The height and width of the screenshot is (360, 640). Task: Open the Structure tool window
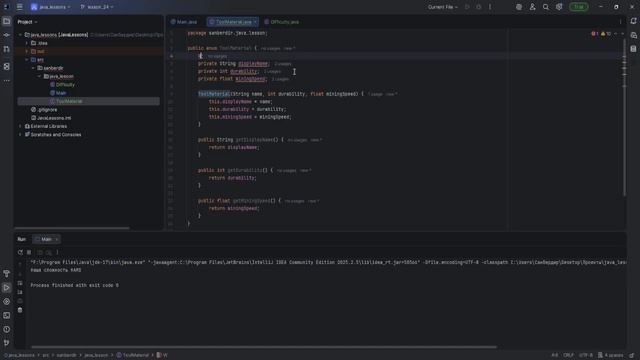pos(7,66)
